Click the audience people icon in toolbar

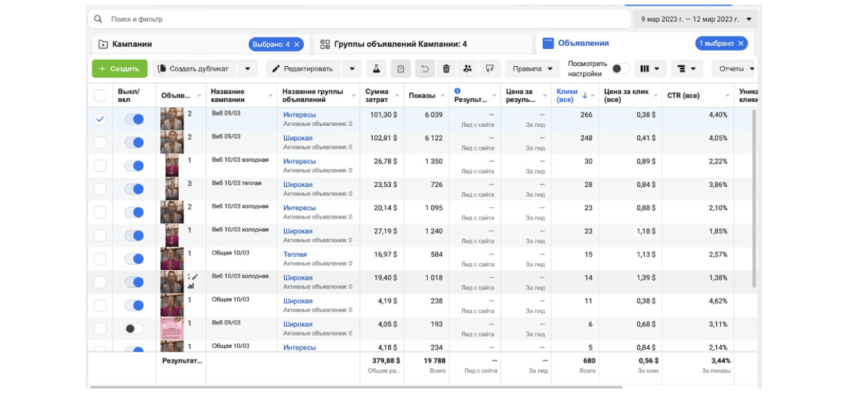[x=467, y=69]
